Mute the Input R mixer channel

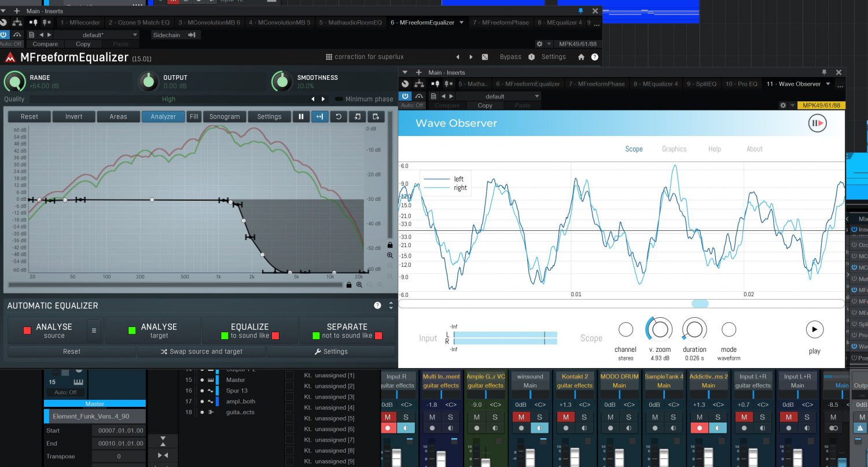pyautogui.click(x=389, y=417)
